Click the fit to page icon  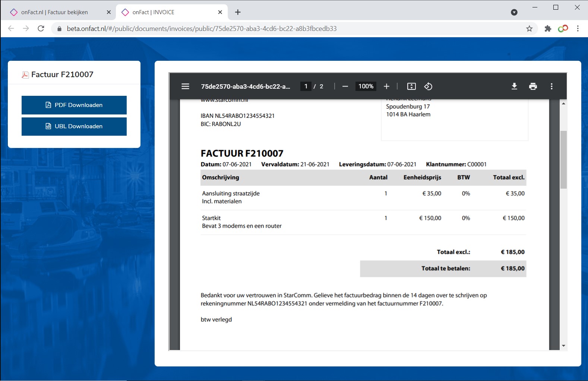[x=411, y=86]
